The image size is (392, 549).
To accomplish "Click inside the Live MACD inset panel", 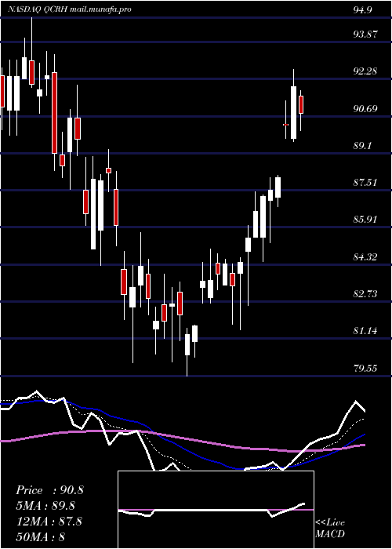I will [216, 510].
